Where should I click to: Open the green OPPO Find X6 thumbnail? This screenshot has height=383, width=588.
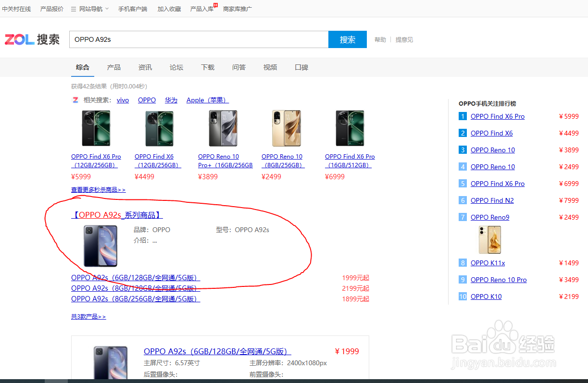coord(159,128)
